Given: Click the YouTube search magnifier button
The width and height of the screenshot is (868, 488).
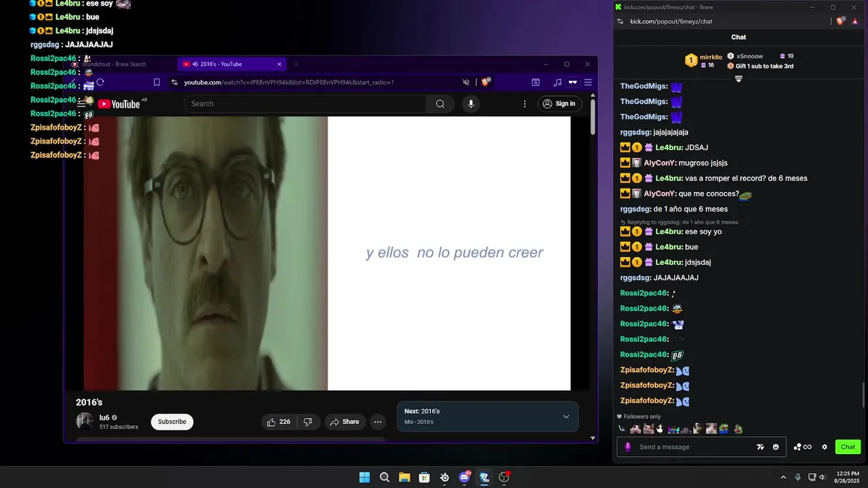Looking at the screenshot, I should point(440,104).
